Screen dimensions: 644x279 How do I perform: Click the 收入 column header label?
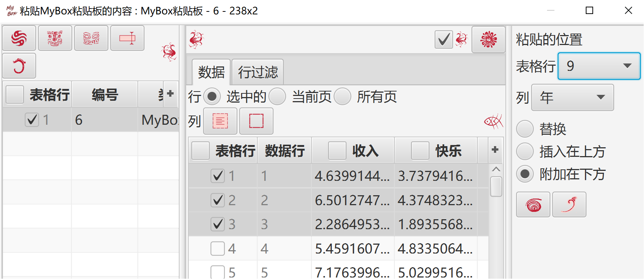click(x=365, y=151)
